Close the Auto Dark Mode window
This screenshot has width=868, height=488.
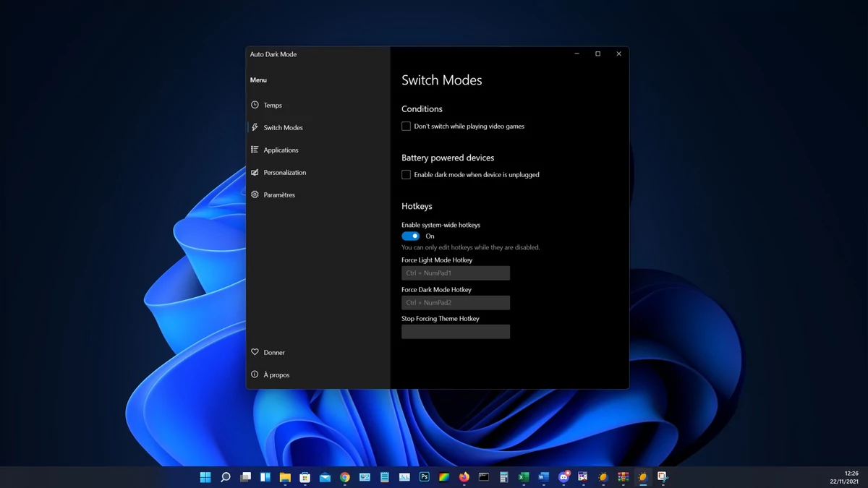click(x=618, y=54)
